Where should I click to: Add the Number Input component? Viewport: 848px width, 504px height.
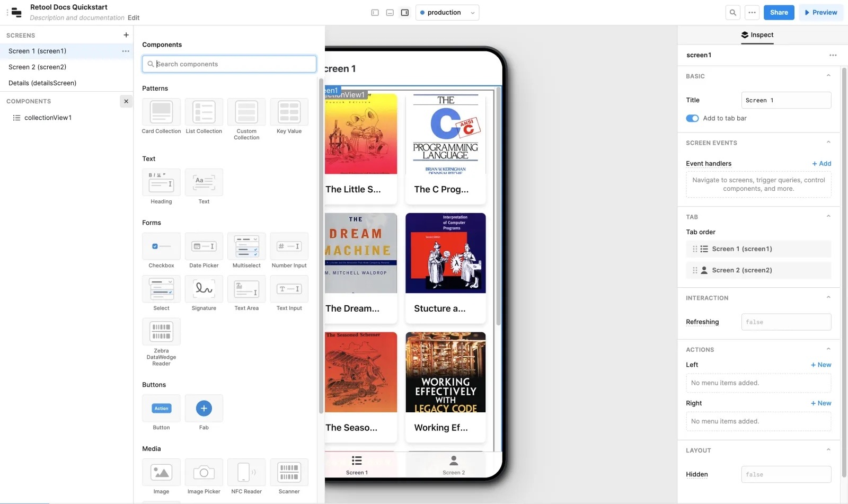pos(289,246)
